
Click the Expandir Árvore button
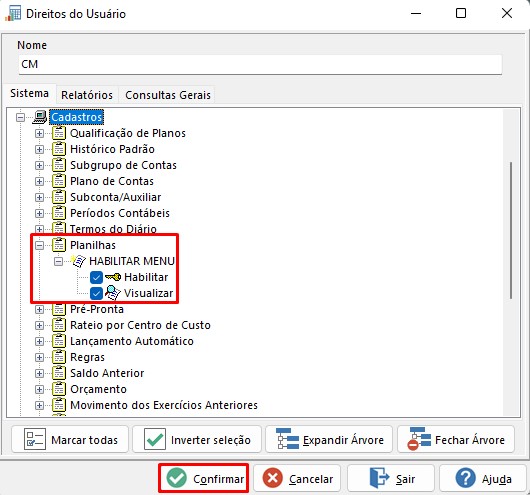[329, 440]
